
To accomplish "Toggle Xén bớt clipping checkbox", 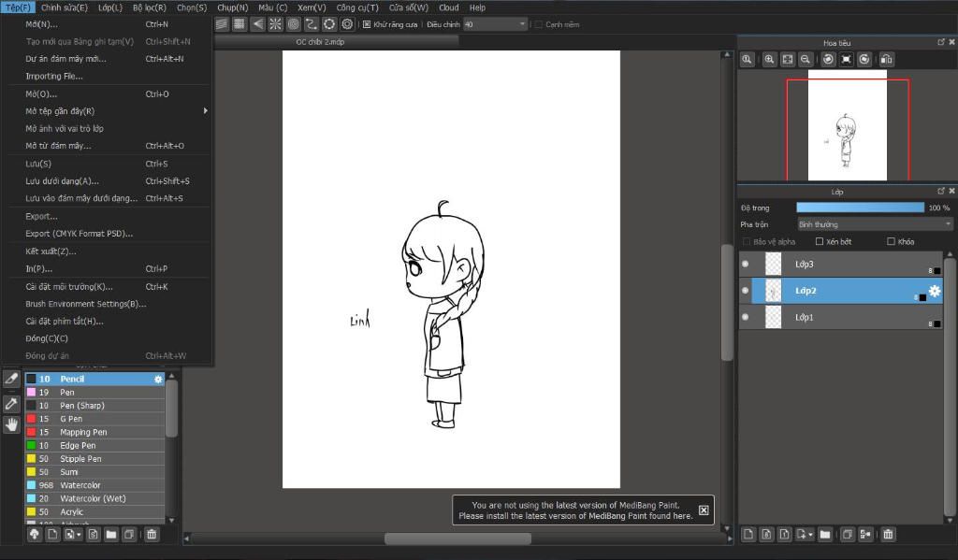I will click(x=820, y=242).
